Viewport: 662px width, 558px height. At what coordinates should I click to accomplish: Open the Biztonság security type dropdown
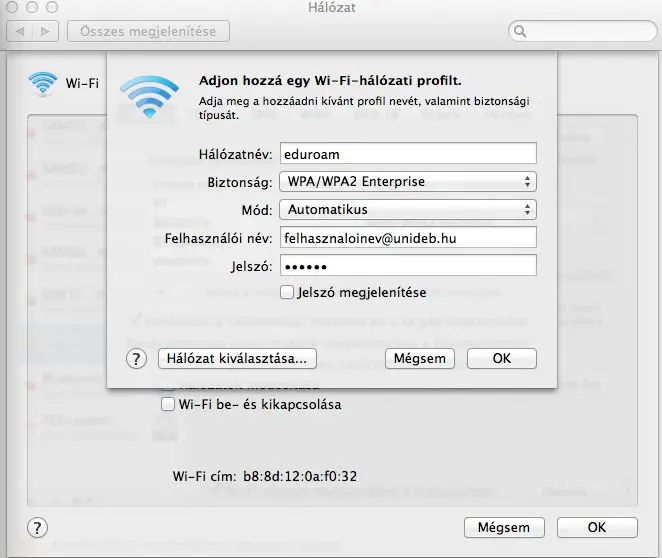406,182
